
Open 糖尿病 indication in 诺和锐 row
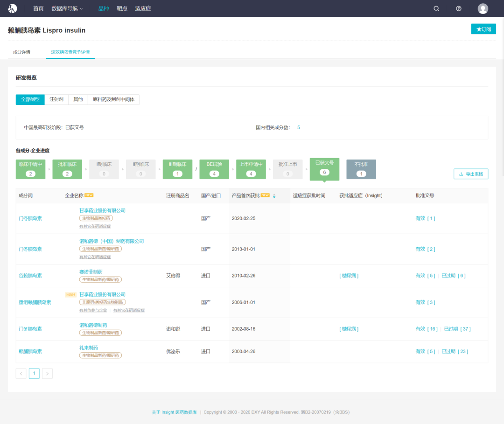click(349, 329)
